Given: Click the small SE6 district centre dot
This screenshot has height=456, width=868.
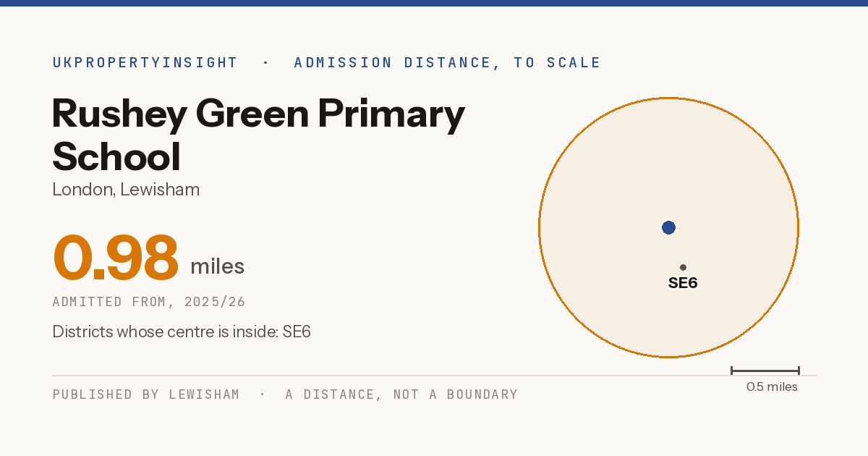Looking at the screenshot, I should (x=683, y=267).
